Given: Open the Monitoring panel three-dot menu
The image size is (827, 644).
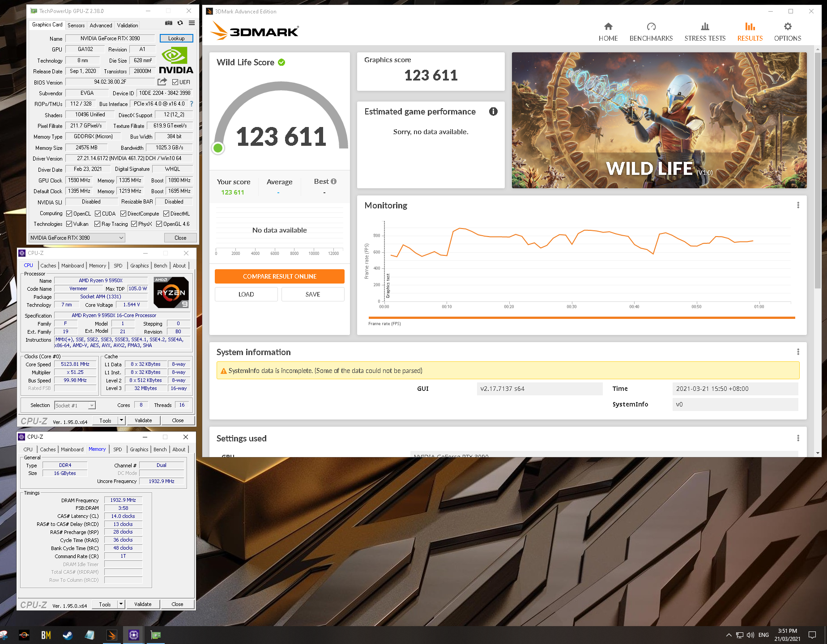Looking at the screenshot, I should [x=798, y=205].
